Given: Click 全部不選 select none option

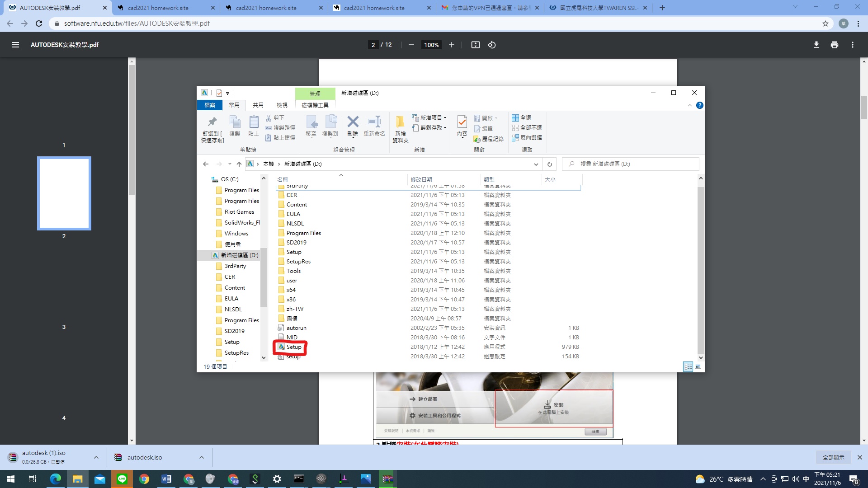Looking at the screenshot, I should coord(527,127).
